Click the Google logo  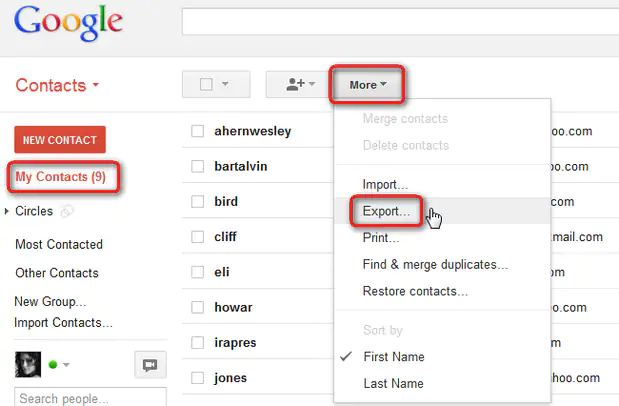coord(69,22)
